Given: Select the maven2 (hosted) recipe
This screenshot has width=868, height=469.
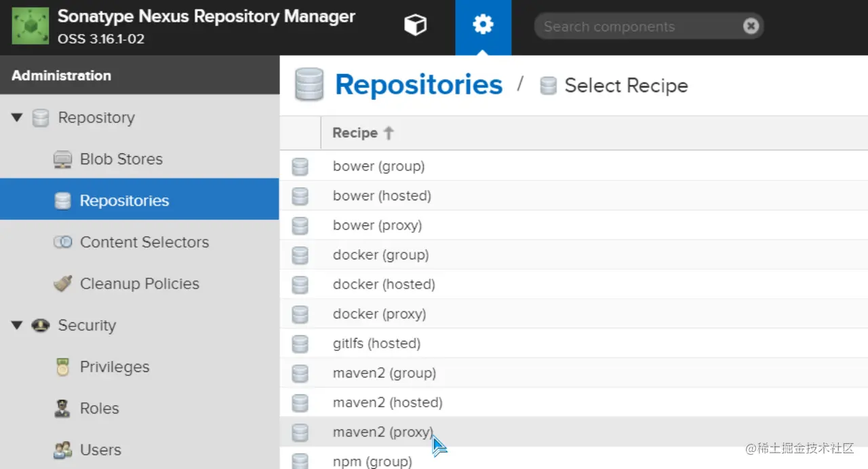Looking at the screenshot, I should (x=574, y=402).
